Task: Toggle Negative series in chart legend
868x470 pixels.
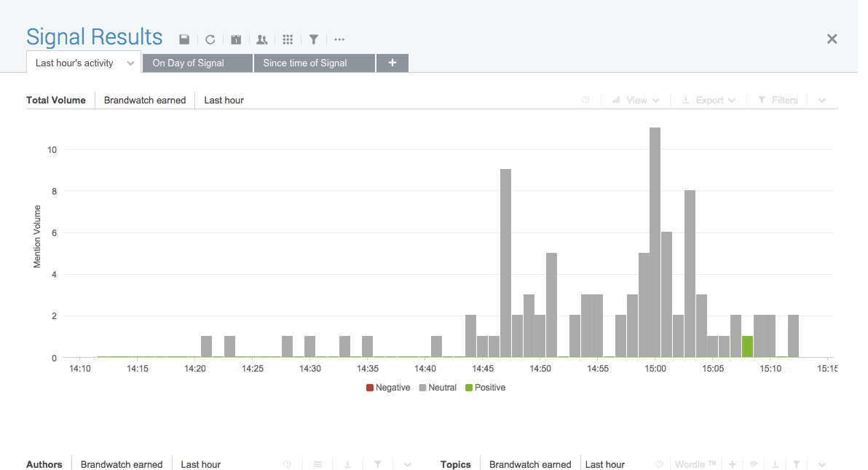Action: (x=388, y=388)
